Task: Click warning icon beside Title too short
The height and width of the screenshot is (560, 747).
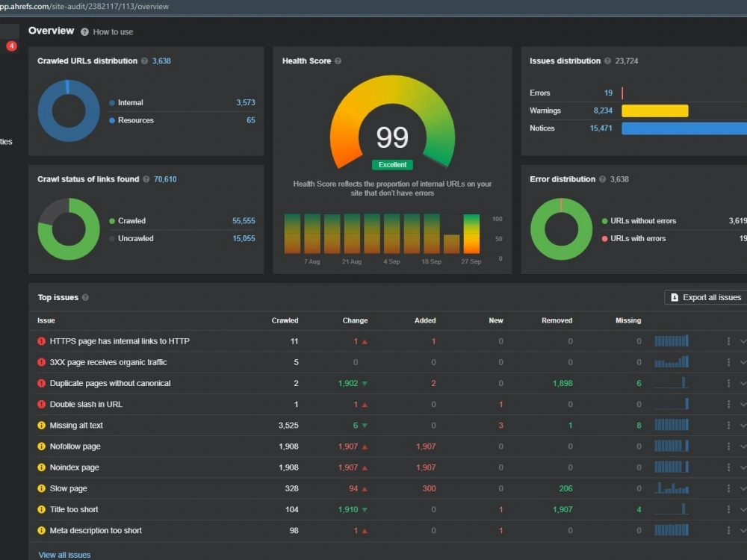Action: [41, 509]
